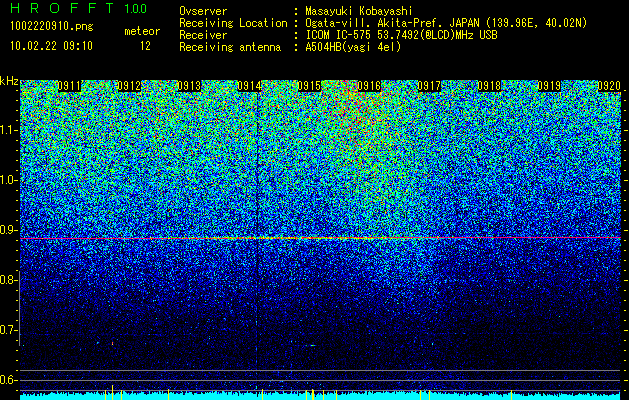This screenshot has height=400, width=629.
Task: Select the 0918 time marker
Action: click(x=489, y=86)
